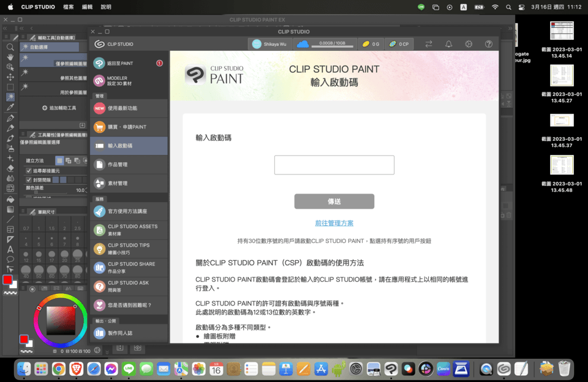This screenshot has height=382, width=588.
Task: Open the 說明 menu
Action: pyautogui.click(x=106, y=7)
